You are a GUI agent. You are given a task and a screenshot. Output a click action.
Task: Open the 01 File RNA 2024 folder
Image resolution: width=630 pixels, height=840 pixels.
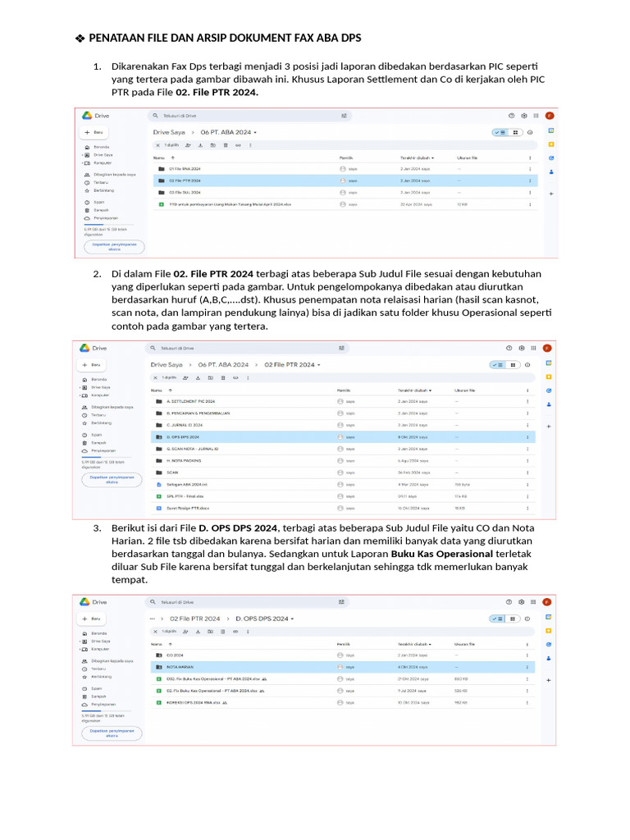coord(185,169)
